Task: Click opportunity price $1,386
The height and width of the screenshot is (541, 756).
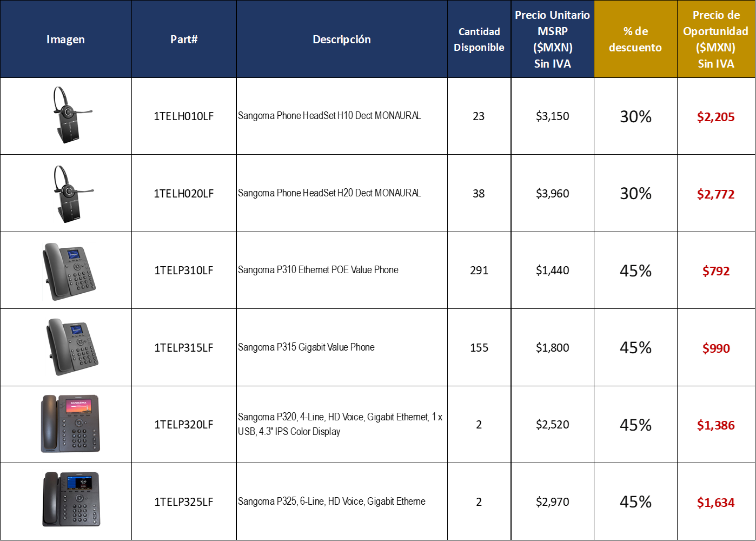Action: click(x=715, y=425)
